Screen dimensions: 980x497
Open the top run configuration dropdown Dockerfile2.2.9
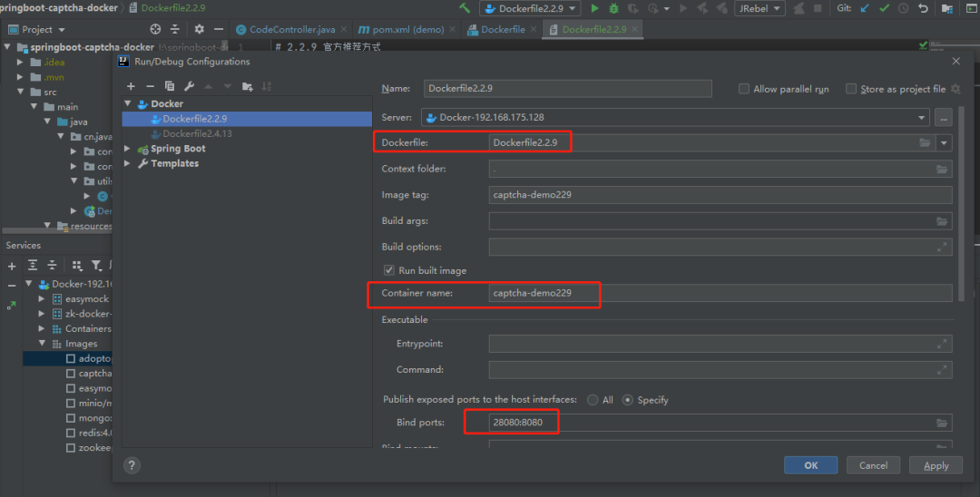click(530, 8)
